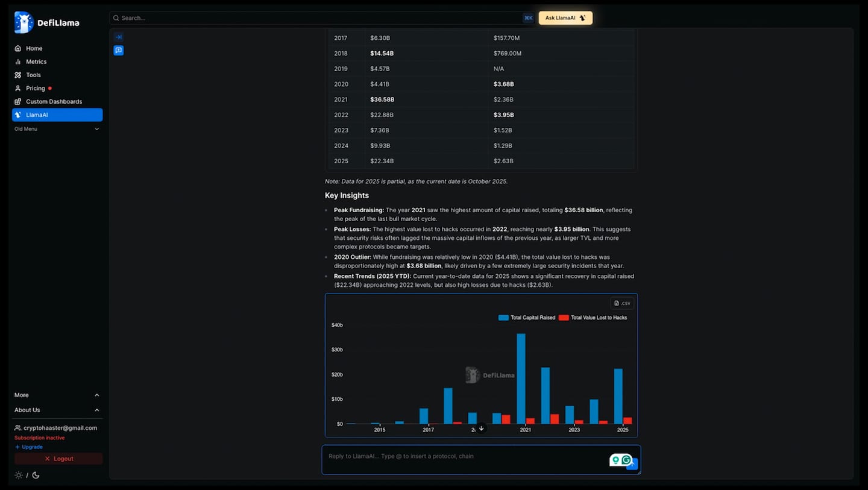Switch theme using the moon icon
Image resolution: width=868 pixels, height=490 pixels.
tap(36, 475)
